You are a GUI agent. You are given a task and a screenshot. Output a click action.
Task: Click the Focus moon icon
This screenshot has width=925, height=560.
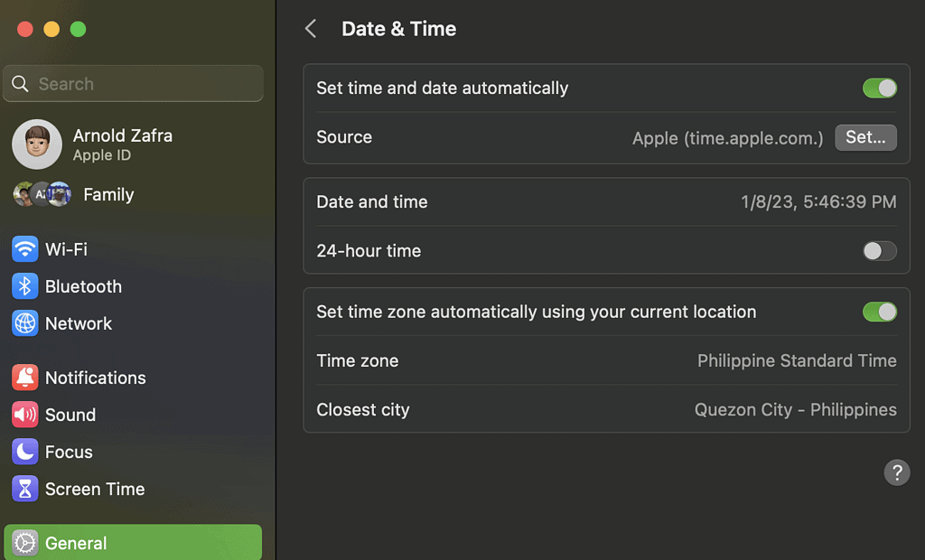(25, 452)
